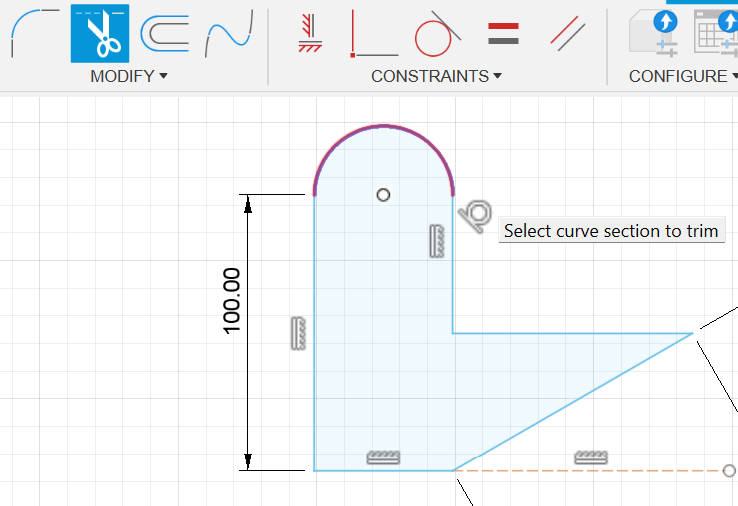This screenshot has height=506, width=738.
Task: Select the Spline curve tool icon
Action: click(x=227, y=35)
